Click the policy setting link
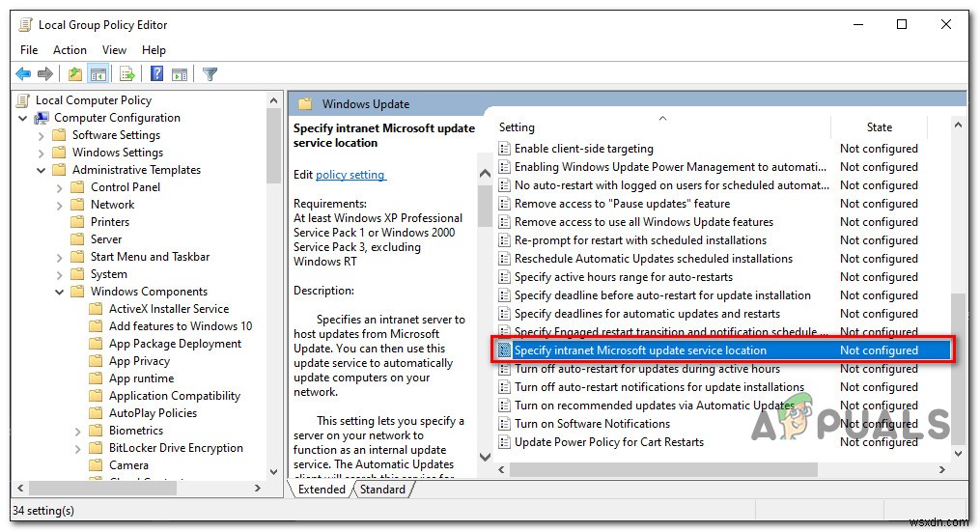Viewport: 980px width, 532px height. point(350,175)
